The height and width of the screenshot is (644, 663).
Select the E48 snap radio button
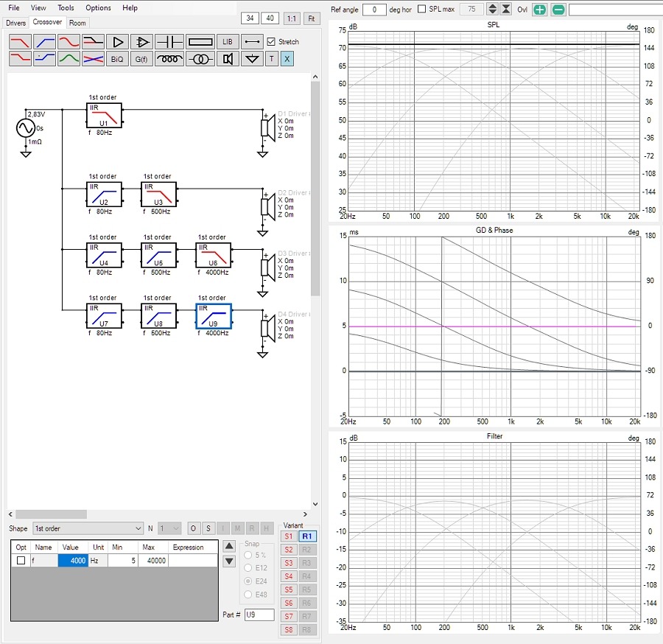(248, 595)
